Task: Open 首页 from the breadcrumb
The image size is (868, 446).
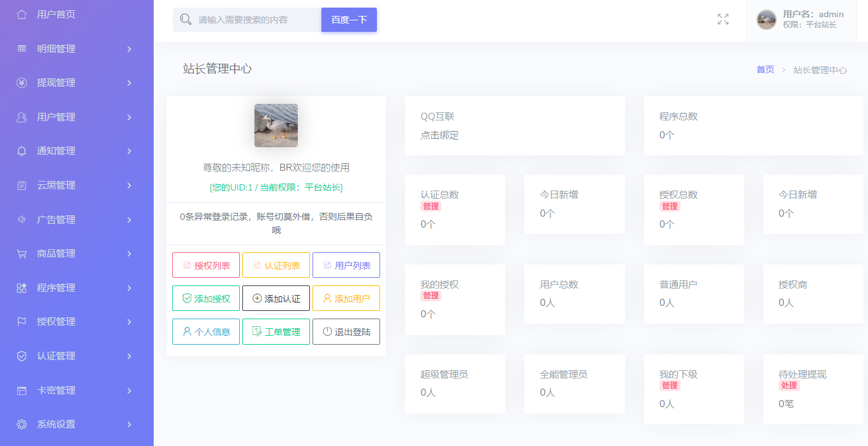Action: [x=765, y=69]
